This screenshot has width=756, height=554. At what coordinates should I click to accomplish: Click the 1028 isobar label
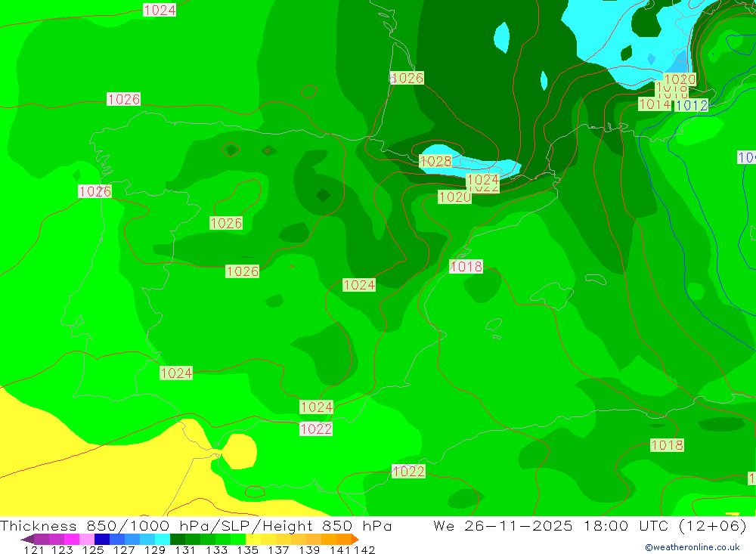436,161
